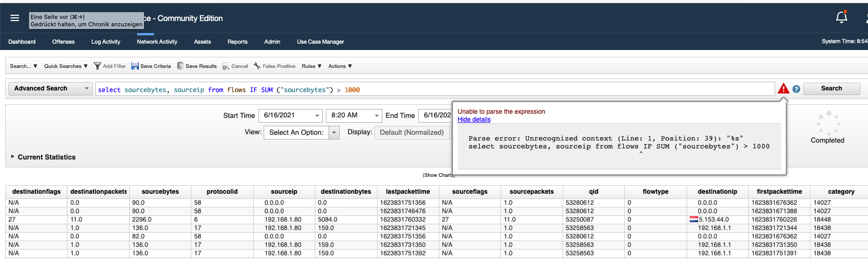This screenshot has height=259, width=868.
Task: Open the Quick Searches menu
Action: pos(65,66)
